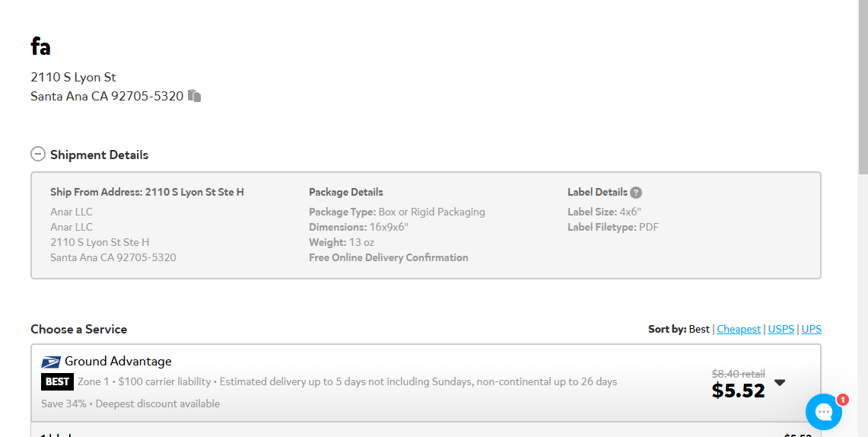The image size is (868, 437).
Task: Open the live chat bubble
Action: click(824, 412)
